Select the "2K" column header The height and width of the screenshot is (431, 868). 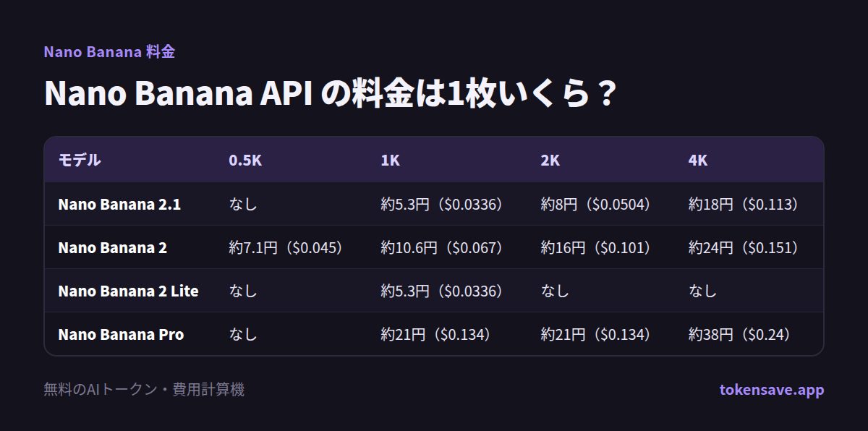click(550, 161)
